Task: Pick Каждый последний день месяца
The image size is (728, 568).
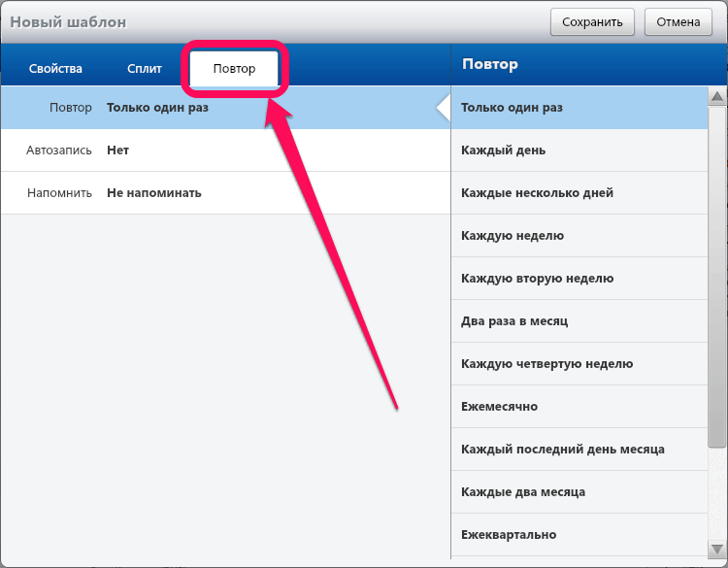Action: (x=579, y=450)
